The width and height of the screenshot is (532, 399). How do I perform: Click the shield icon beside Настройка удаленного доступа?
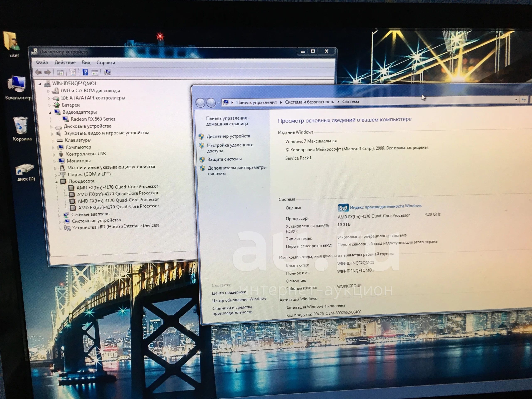coord(202,145)
